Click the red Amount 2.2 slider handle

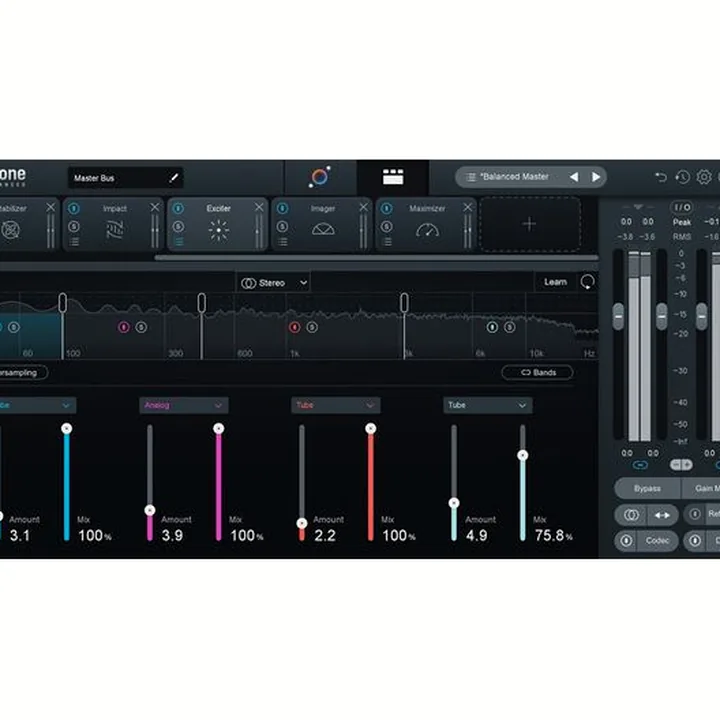(x=302, y=523)
